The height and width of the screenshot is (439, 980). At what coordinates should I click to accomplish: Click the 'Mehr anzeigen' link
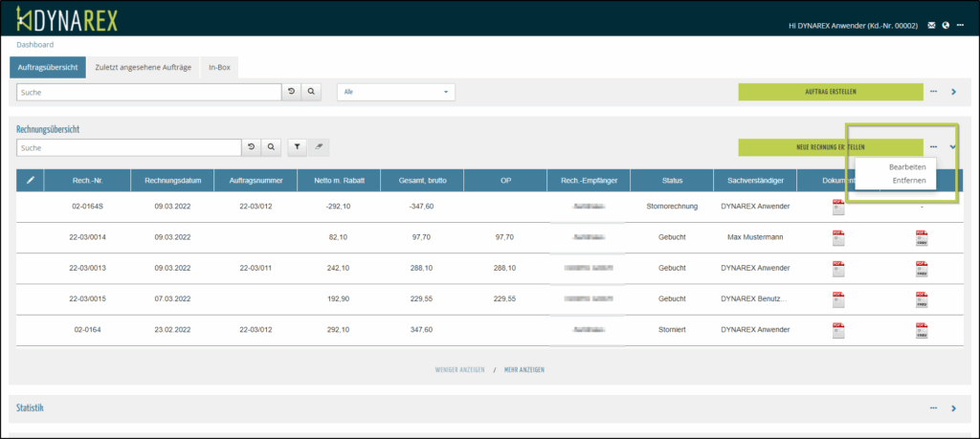(525, 369)
